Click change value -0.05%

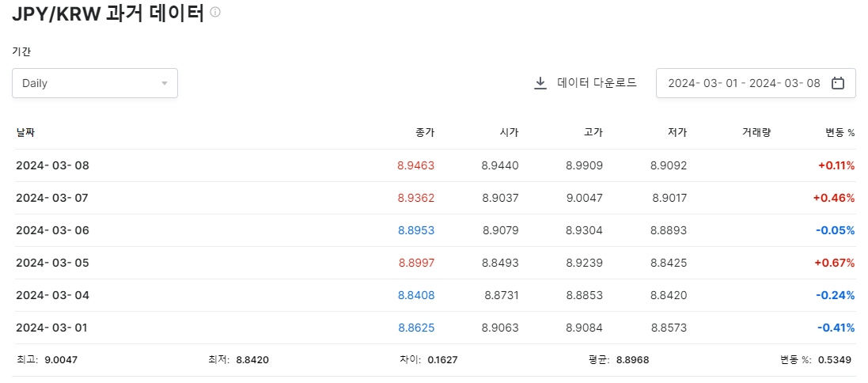pos(836,230)
